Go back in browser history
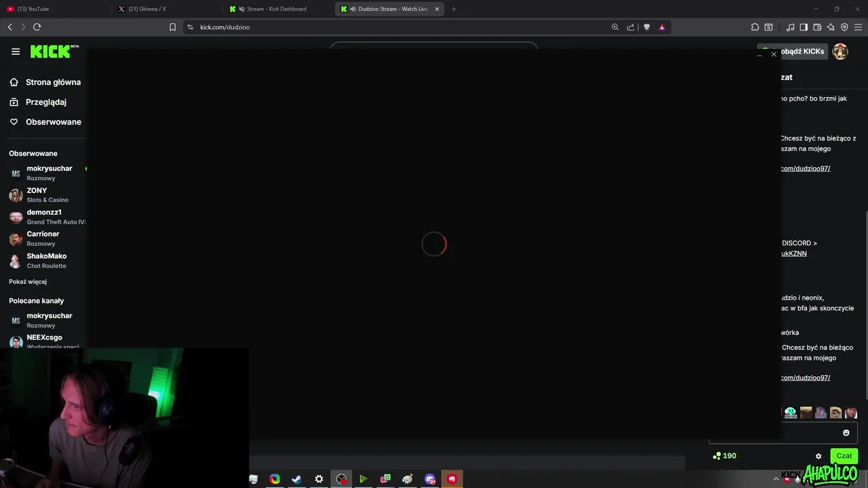 [x=9, y=27]
